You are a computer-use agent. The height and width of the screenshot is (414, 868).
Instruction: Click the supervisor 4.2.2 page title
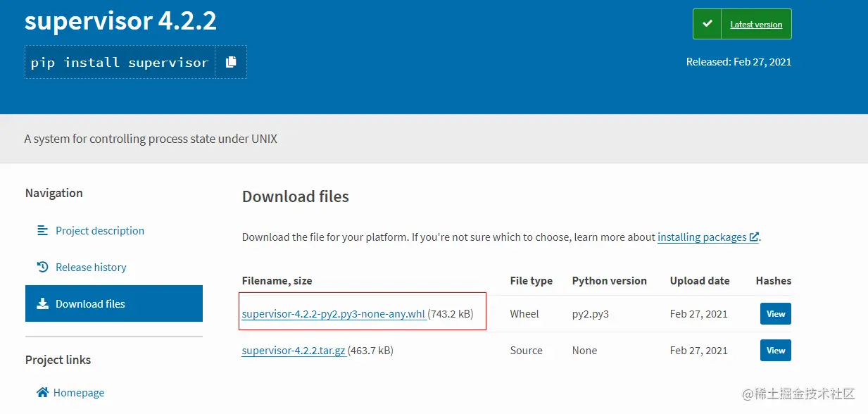tap(120, 21)
